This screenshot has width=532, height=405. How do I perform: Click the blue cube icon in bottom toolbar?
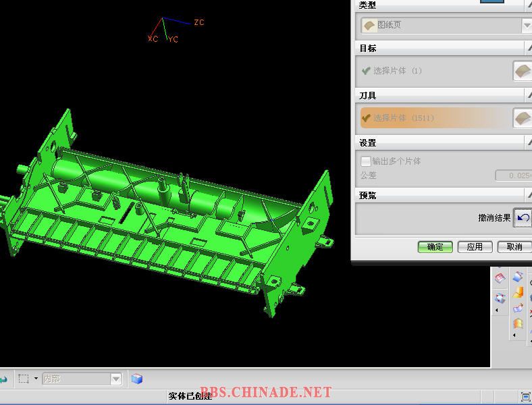pyautogui.click(x=137, y=379)
